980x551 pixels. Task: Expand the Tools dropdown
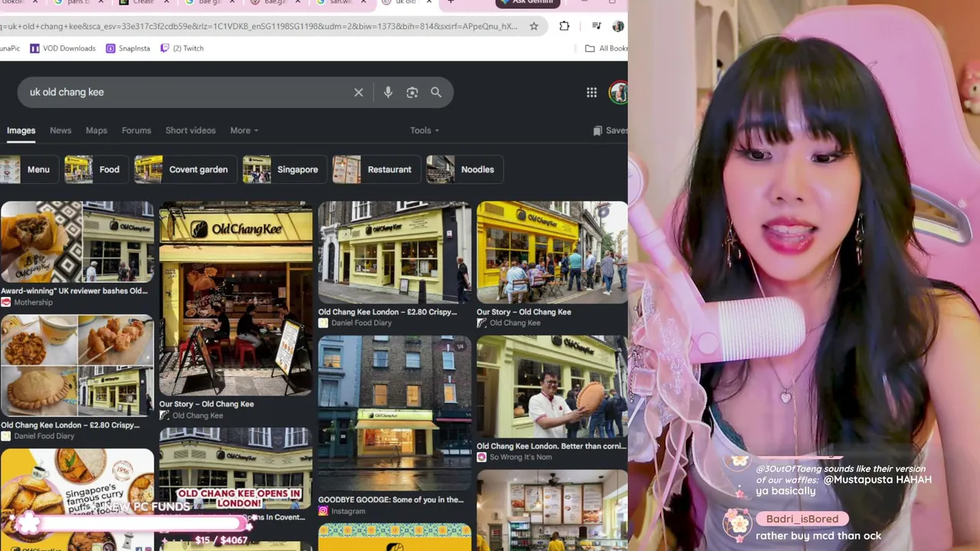[424, 130]
